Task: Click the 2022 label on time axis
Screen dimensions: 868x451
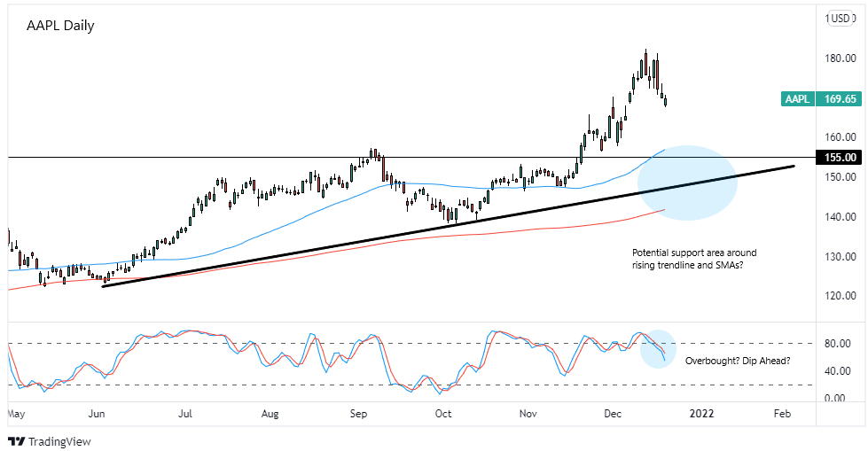Action: 701,414
